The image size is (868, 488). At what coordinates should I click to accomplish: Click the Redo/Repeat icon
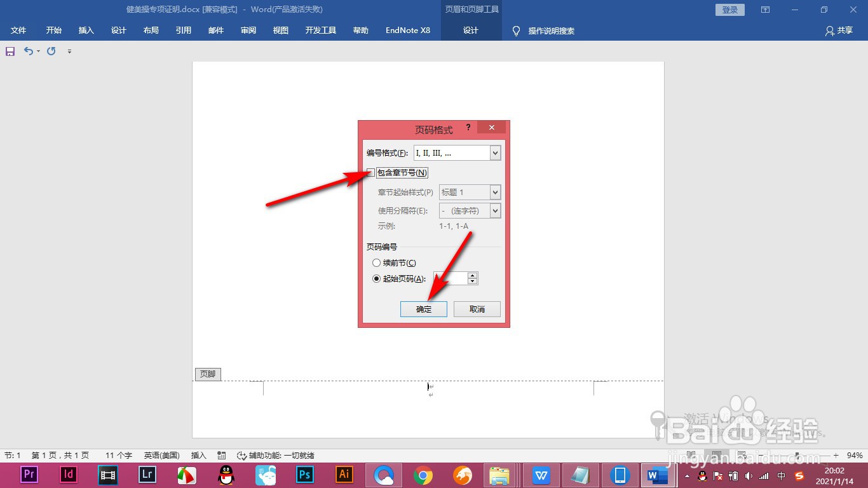click(x=51, y=51)
